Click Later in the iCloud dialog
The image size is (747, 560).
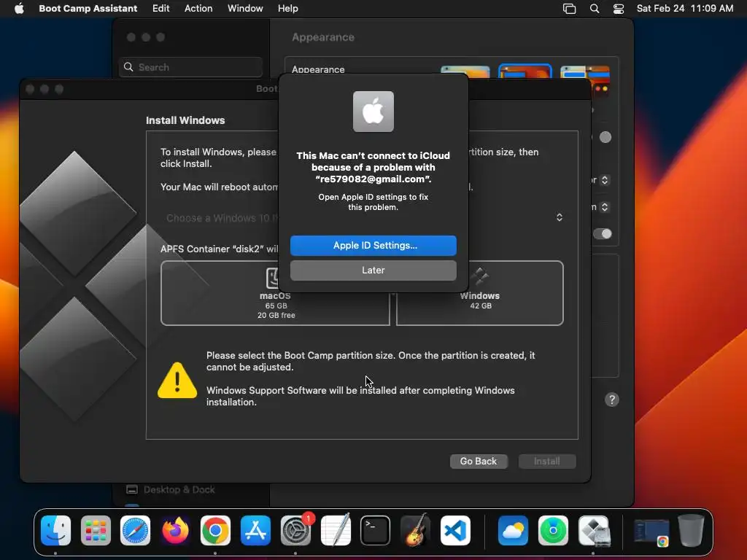point(373,271)
